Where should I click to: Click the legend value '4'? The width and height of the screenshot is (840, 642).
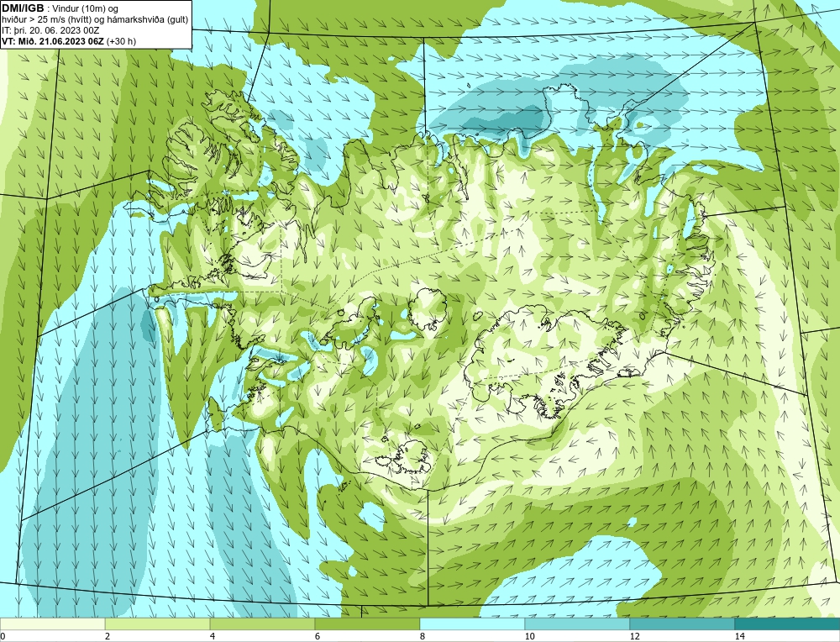(213, 636)
